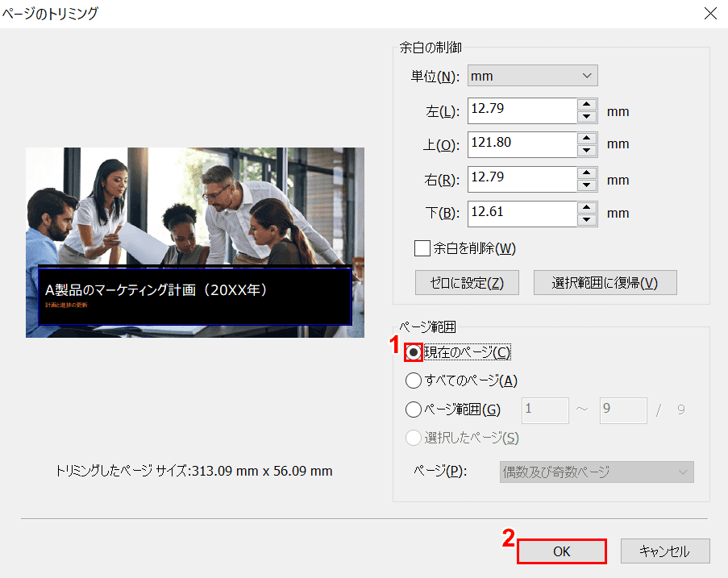728x578 pixels.
Task: Decrease the 左 margin value
Action: point(587,117)
